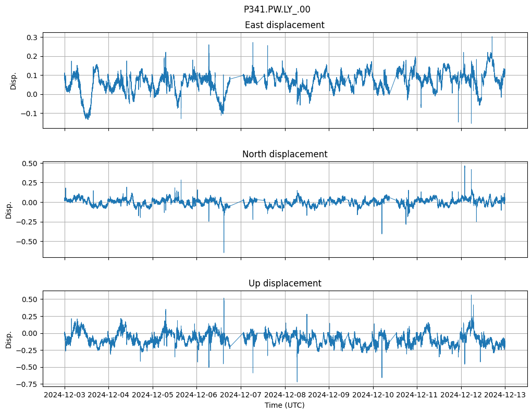Click the 2024-12-03 date tick label
The height and width of the screenshot is (414, 532).
point(65,395)
